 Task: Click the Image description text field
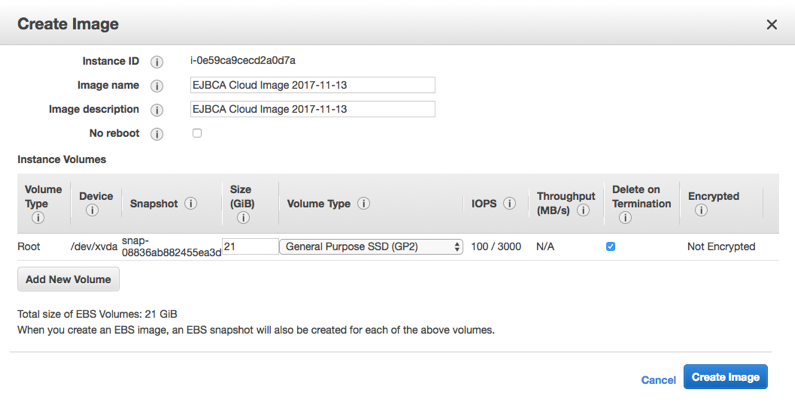point(313,109)
